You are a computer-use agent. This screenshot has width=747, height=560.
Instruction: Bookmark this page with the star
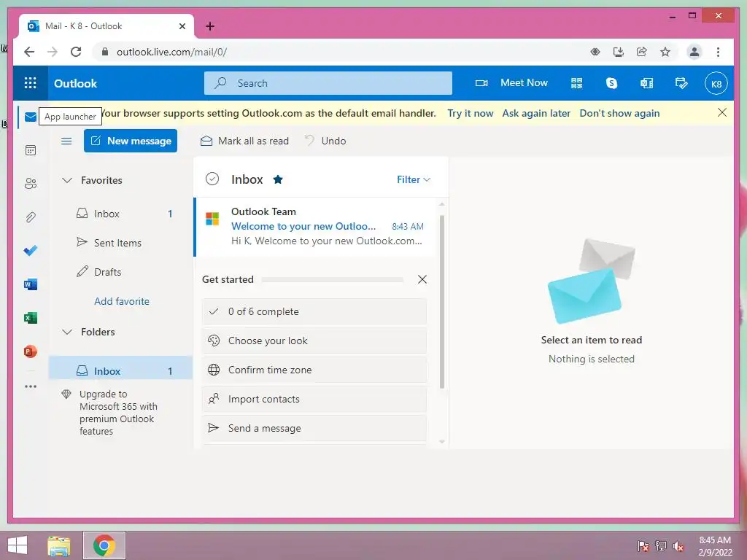pos(665,52)
